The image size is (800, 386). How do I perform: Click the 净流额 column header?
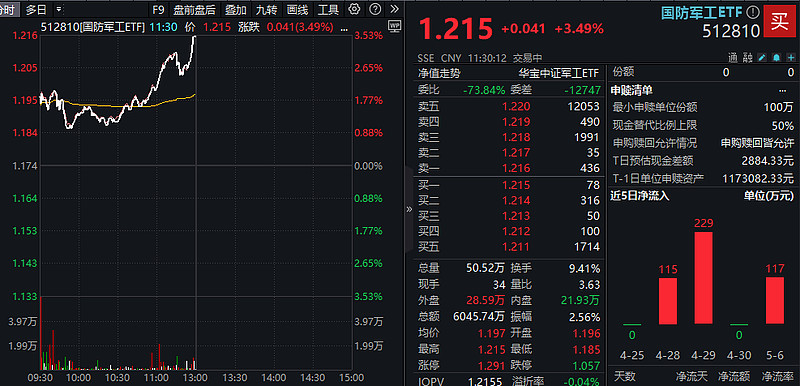(x=734, y=377)
